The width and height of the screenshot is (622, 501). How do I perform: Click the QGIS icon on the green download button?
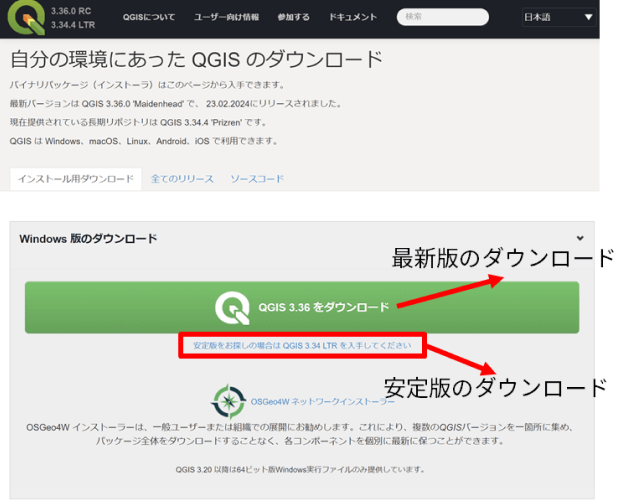(x=232, y=307)
